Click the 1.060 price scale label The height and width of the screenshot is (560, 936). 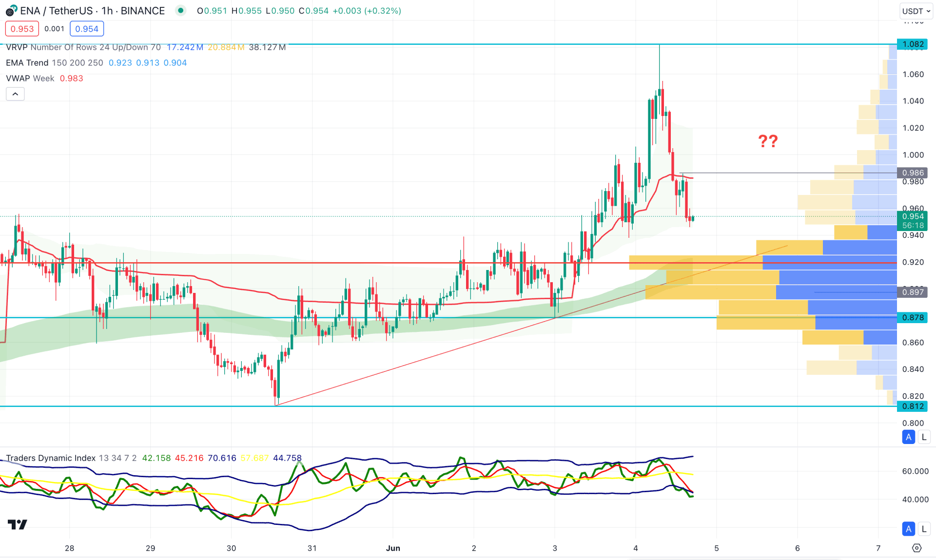coord(913,75)
